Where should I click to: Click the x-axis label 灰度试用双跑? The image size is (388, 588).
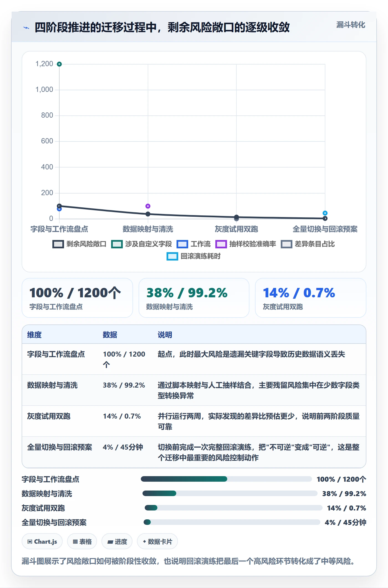click(236, 229)
